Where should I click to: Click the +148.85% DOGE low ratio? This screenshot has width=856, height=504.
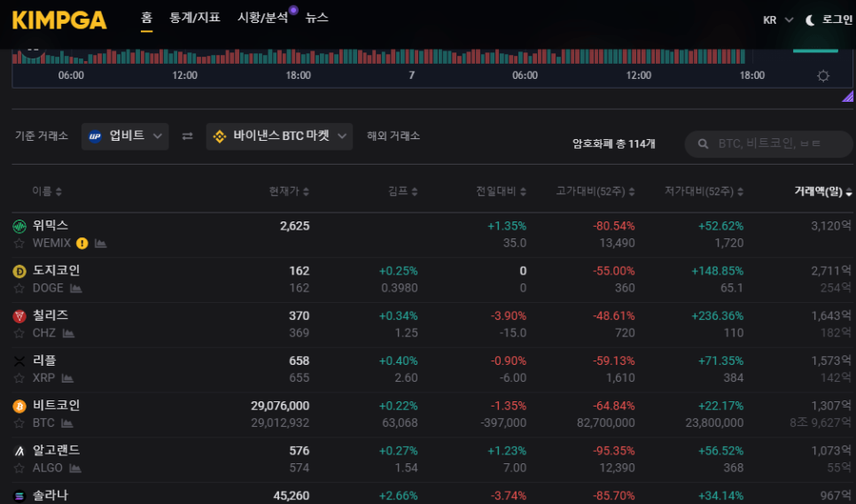(x=718, y=271)
